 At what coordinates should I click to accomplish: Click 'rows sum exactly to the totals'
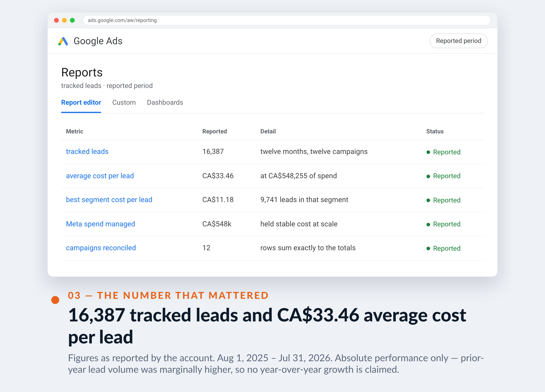pyautogui.click(x=308, y=248)
